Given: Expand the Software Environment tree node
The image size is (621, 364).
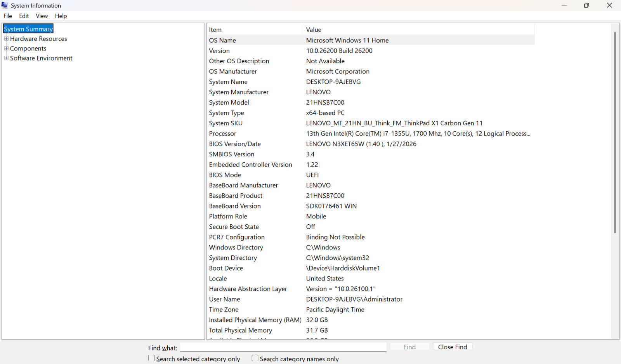Looking at the screenshot, I should 6,58.
